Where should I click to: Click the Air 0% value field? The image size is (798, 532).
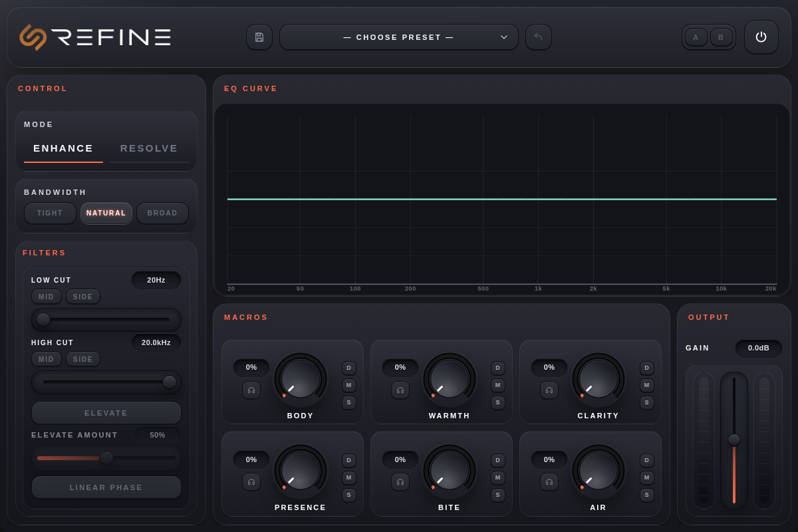[x=549, y=460]
